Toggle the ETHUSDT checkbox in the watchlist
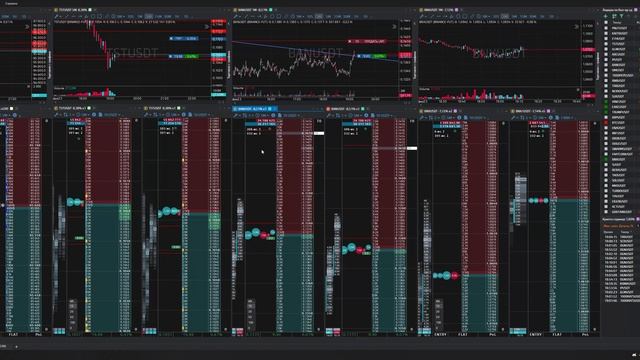Screen dimensions: 640x360 coord(606,39)
